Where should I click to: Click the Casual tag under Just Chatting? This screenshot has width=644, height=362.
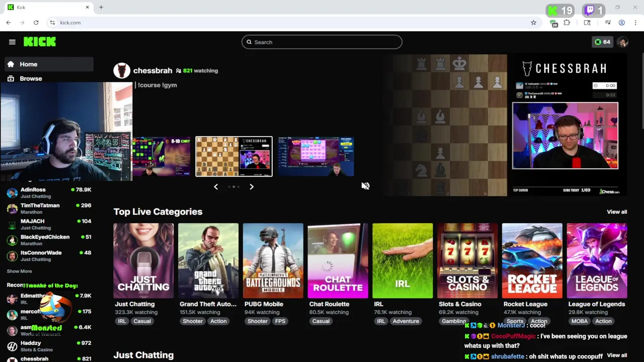pos(142,321)
